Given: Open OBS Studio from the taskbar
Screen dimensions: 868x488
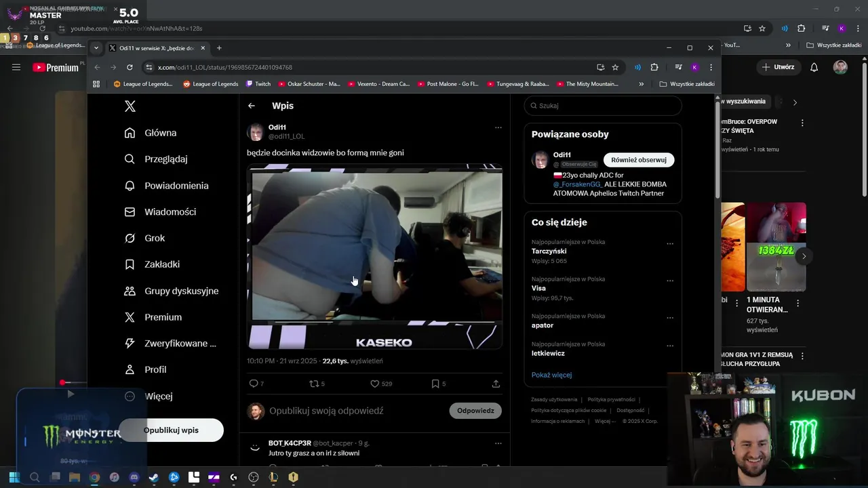Looking at the screenshot, I should (x=254, y=477).
